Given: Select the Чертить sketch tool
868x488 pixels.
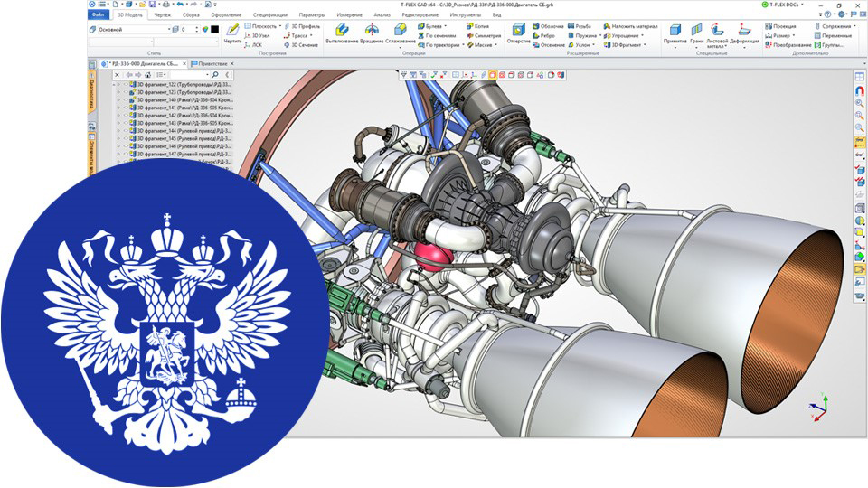Looking at the screenshot, I should [232, 33].
